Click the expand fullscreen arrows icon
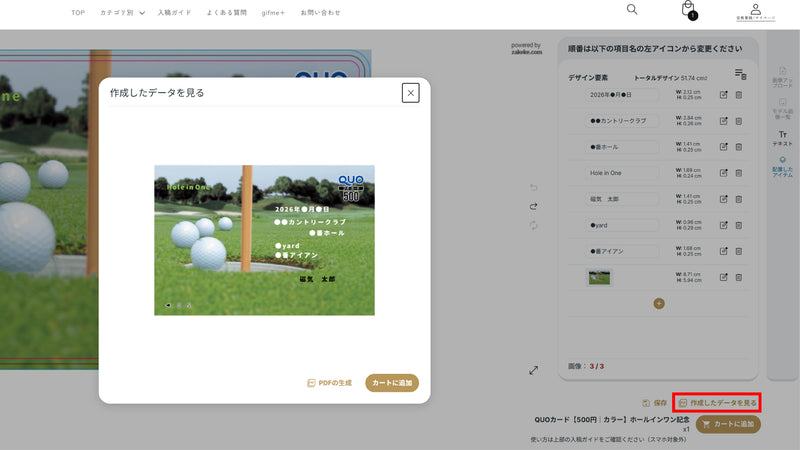Screen dimensions: 800x450 pos(534,370)
